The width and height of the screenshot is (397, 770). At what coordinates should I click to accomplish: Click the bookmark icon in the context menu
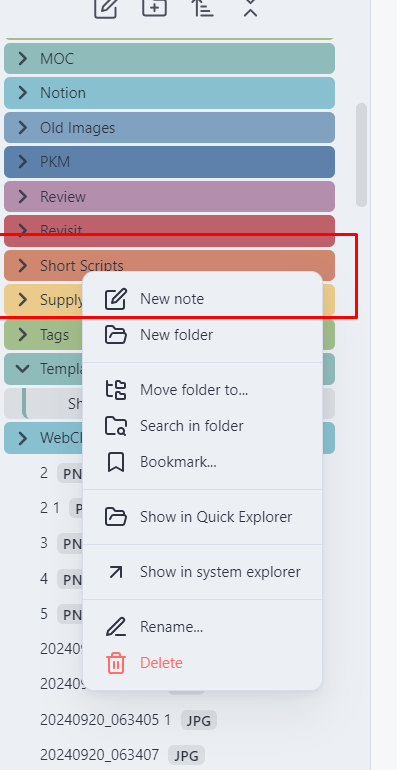point(116,462)
